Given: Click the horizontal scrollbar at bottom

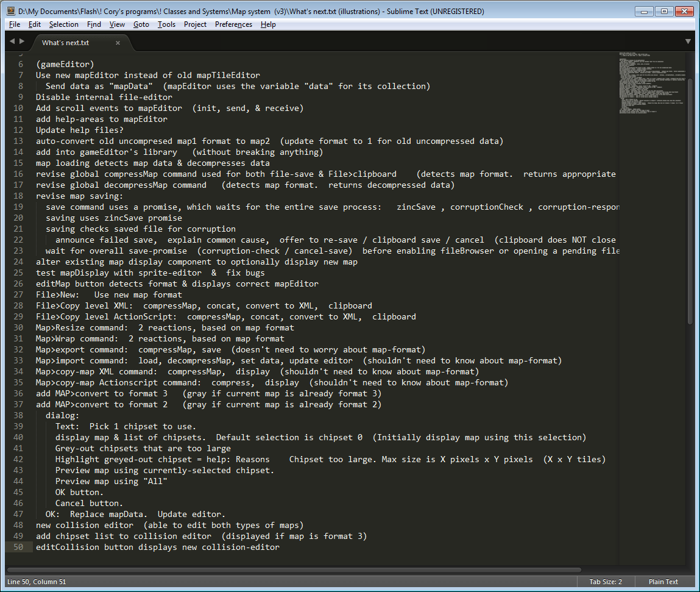Looking at the screenshot, I should (292, 570).
